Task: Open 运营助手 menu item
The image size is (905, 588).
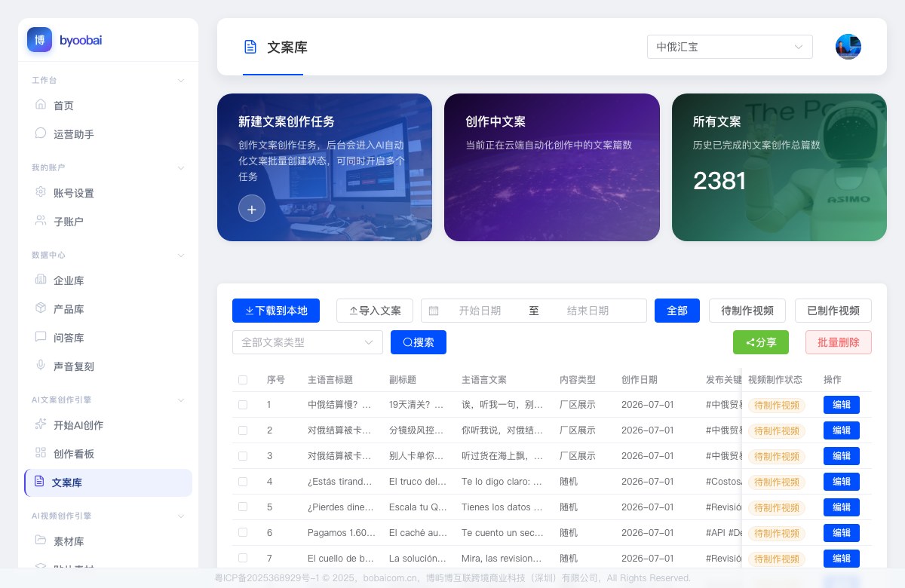Action: [108, 134]
